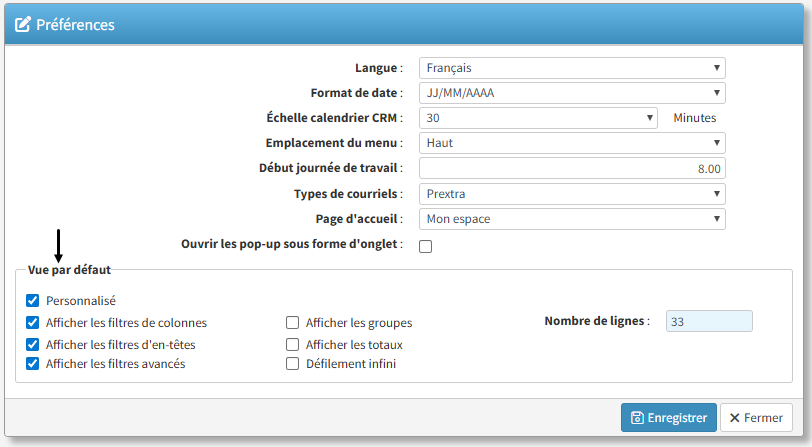Click the Nombre de lignes input field
The image size is (812, 447).
pyautogui.click(x=708, y=321)
